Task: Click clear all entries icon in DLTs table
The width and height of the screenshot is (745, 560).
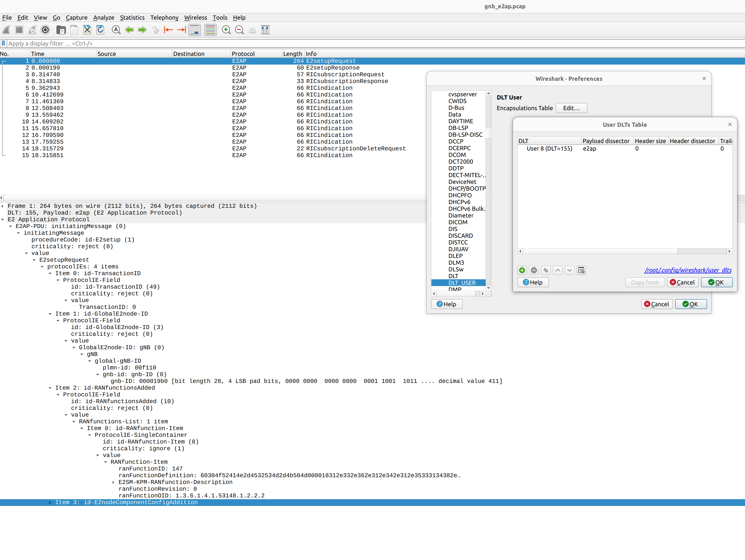Action: (x=581, y=270)
